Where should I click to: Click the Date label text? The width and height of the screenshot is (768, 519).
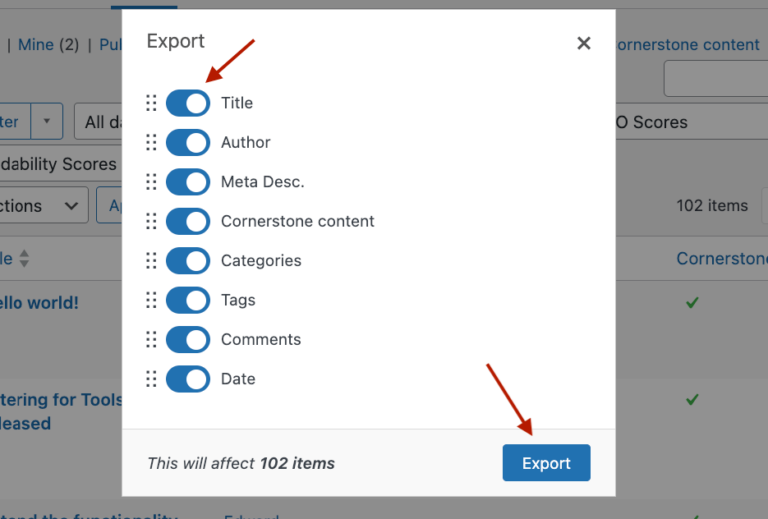pos(238,379)
